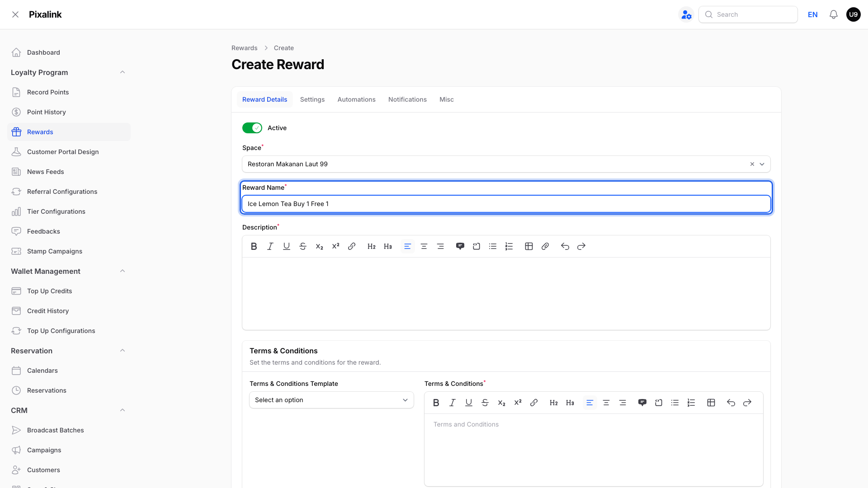Insert numbered list in Description toolbar
Screen dimensions: 868x488
(x=509, y=246)
